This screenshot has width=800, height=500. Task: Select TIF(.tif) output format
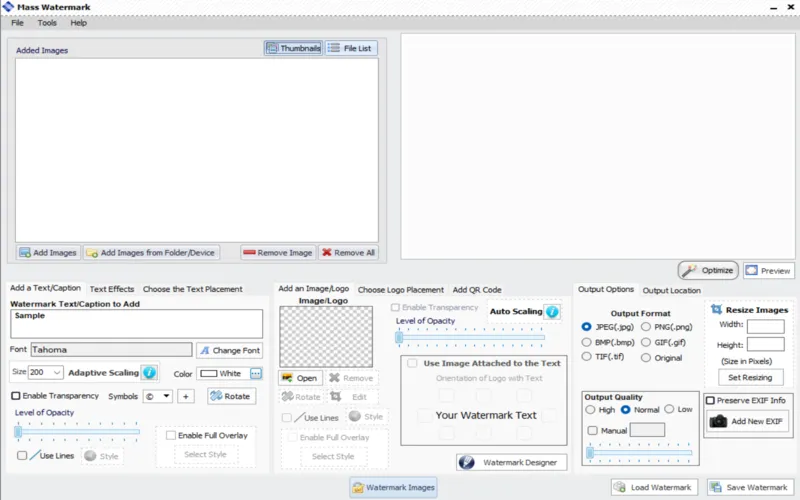[586, 357]
